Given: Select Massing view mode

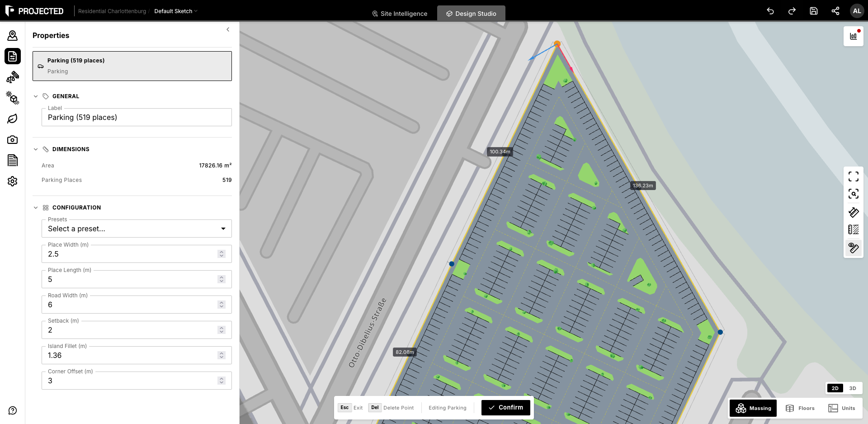Looking at the screenshot, I should click(x=753, y=408).
